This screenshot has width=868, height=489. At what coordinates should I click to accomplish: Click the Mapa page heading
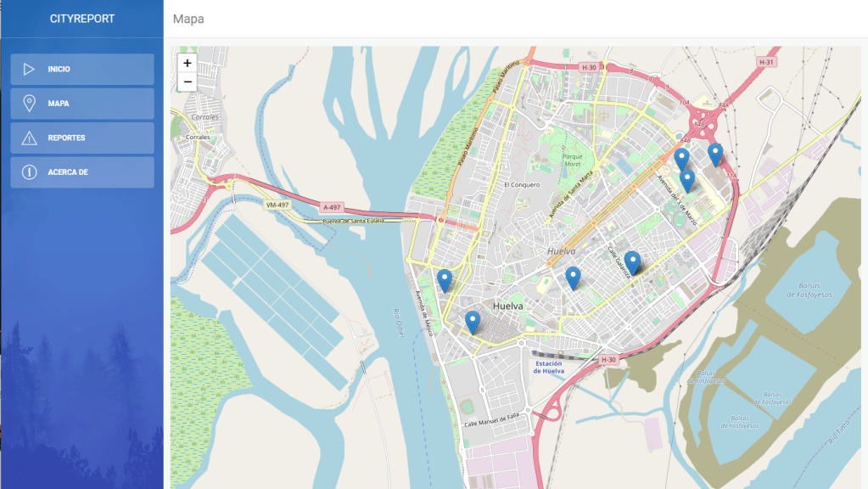(188, 19)
